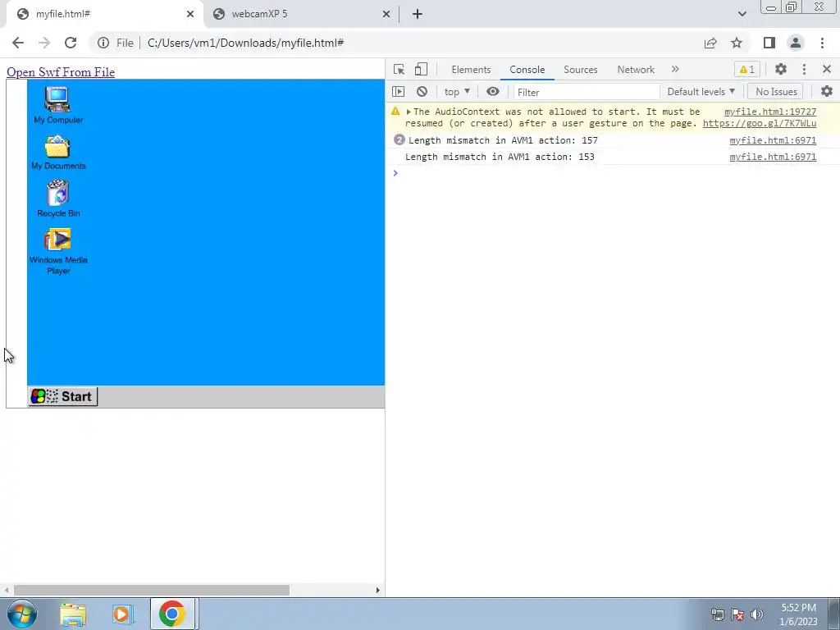View site information icon in address bar

103,43
